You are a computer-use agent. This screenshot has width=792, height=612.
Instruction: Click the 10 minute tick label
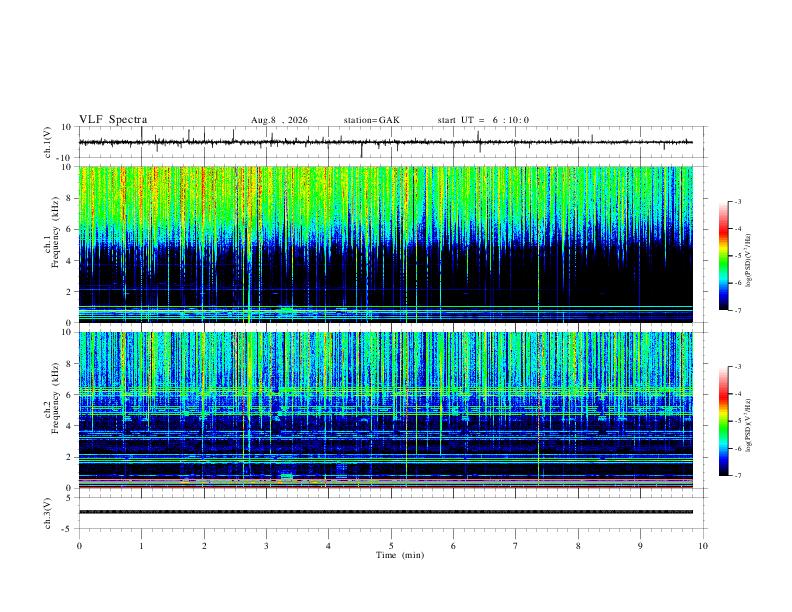(703, 546)
